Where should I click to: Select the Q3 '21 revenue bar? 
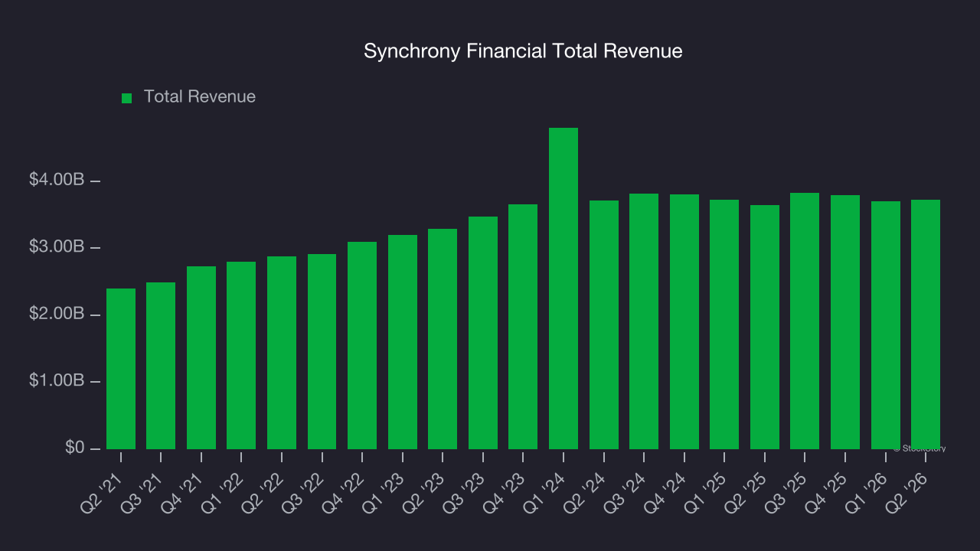(x=161, y=366)
